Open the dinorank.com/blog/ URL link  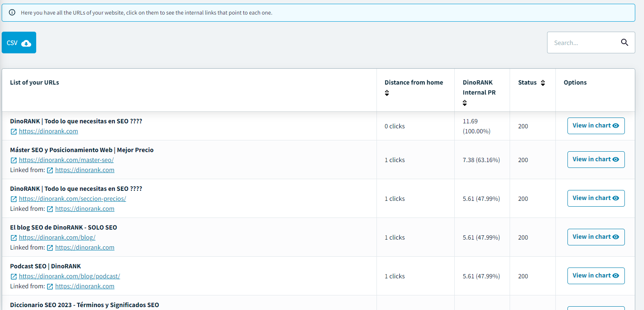[57, 237]
